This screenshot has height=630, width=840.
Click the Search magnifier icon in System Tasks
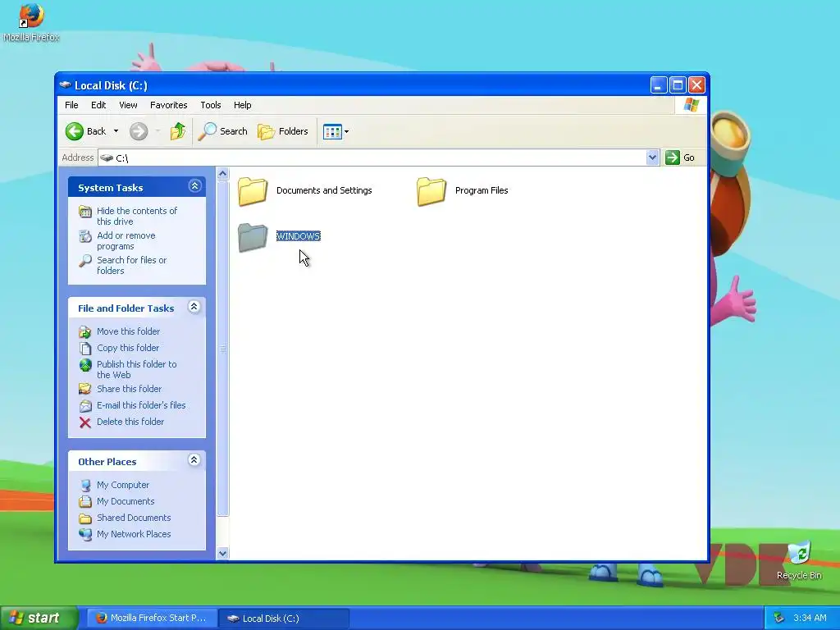85,261
